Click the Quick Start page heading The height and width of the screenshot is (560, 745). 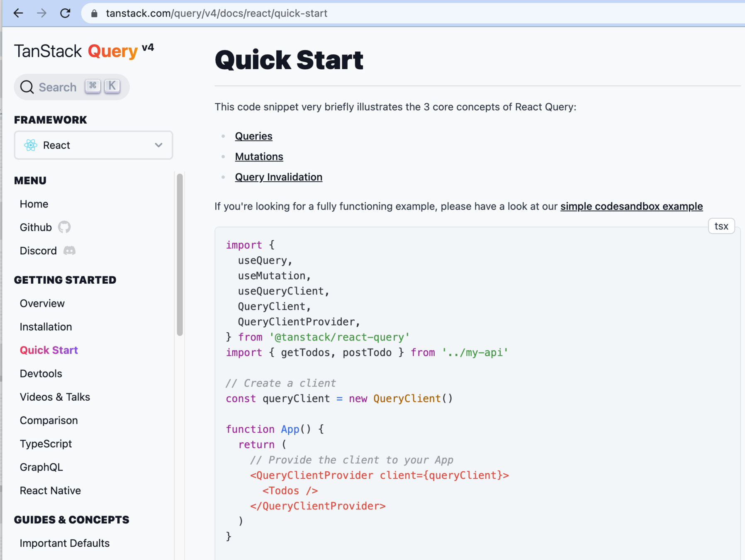(289, 60)
